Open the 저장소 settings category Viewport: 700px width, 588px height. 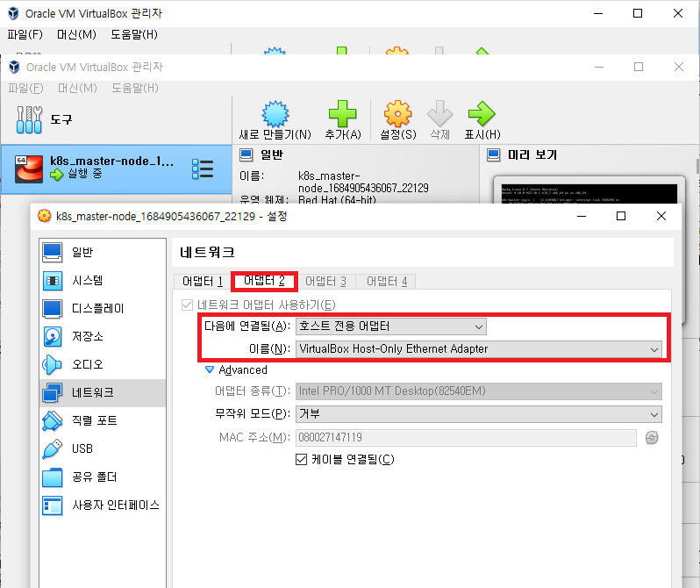103,336
